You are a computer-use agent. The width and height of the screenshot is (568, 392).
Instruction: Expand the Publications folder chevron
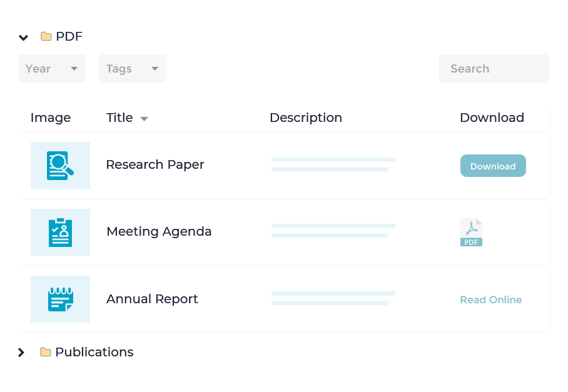point(21,353)
